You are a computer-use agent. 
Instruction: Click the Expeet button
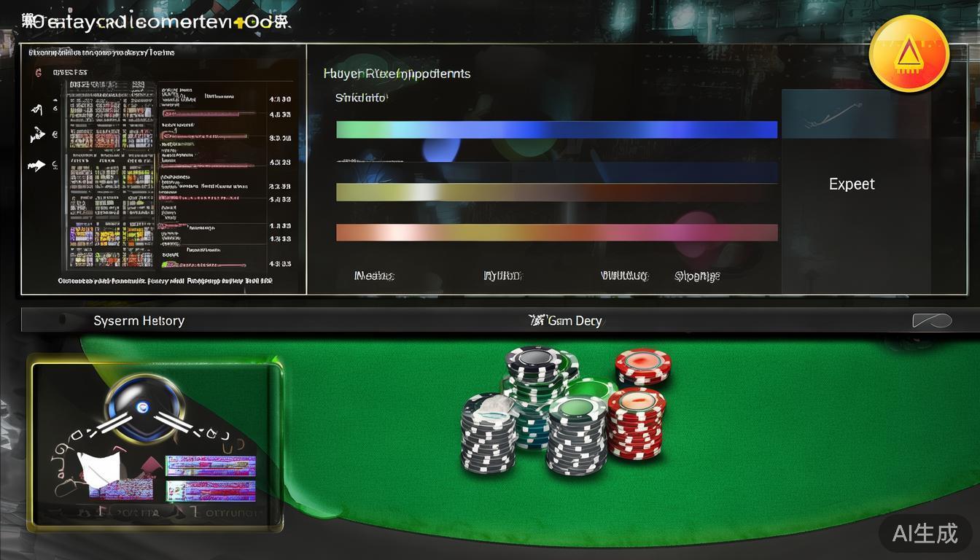pyautogui.click(x=852, y=184)
